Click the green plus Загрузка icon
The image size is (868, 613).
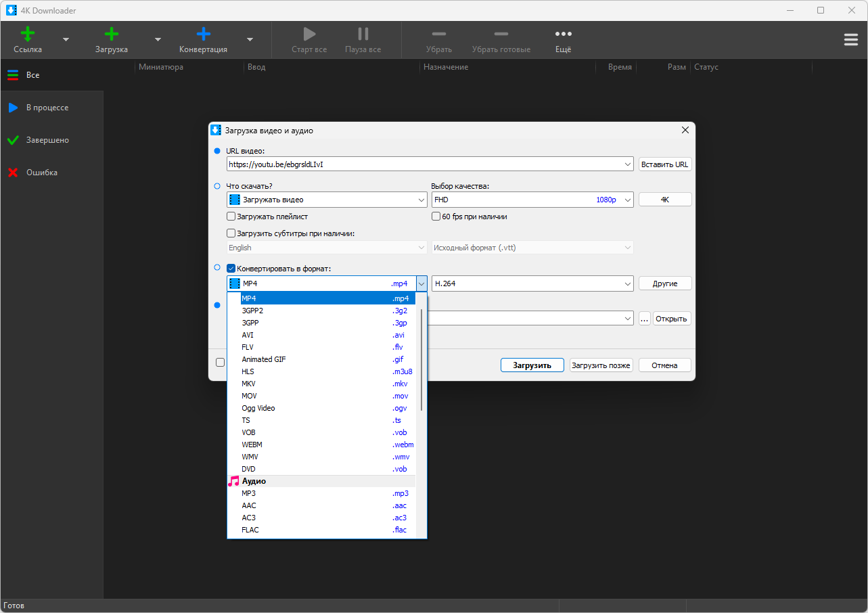(x=112, y=34)
